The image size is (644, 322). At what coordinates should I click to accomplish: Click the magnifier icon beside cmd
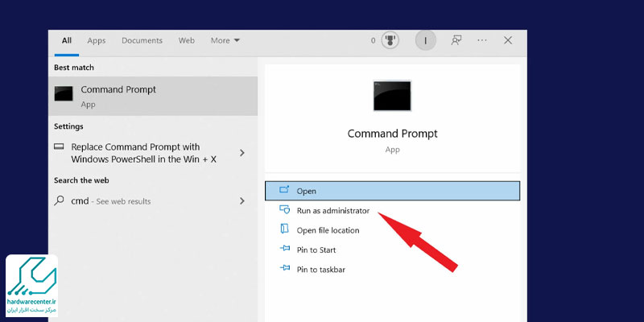[59, 200]
